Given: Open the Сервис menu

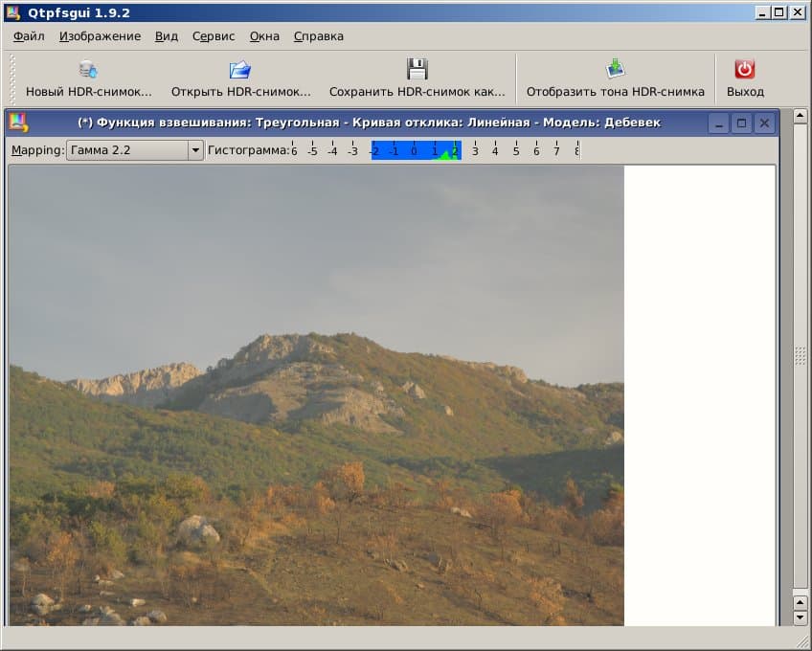Looking at the screenshot, I should click(x=214, y=36).
